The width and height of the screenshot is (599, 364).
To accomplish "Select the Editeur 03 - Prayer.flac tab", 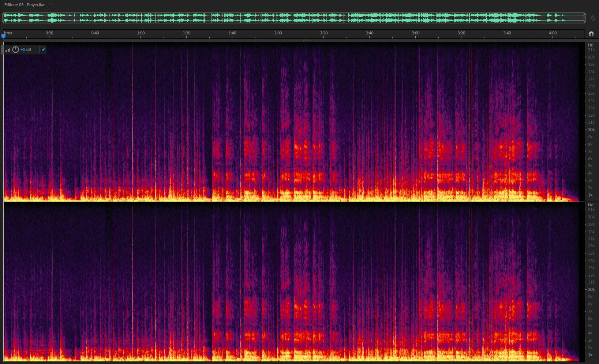I will pyautogui.click(x=25, y=5).
